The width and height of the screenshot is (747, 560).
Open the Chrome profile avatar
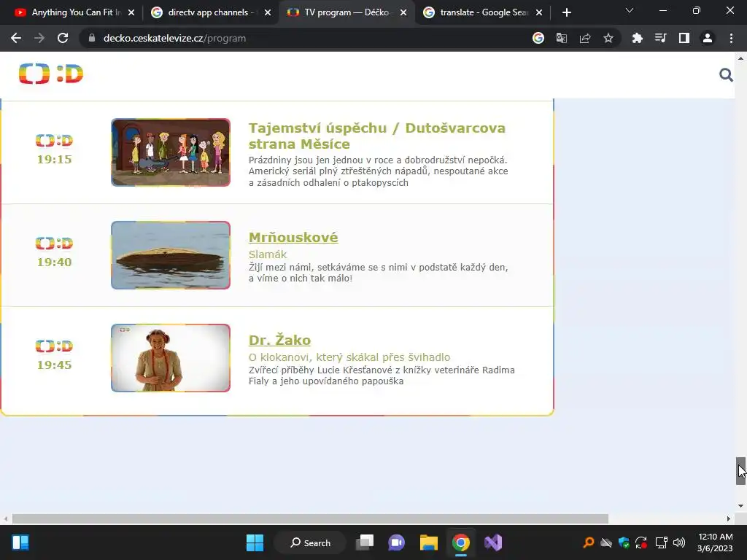708,38
